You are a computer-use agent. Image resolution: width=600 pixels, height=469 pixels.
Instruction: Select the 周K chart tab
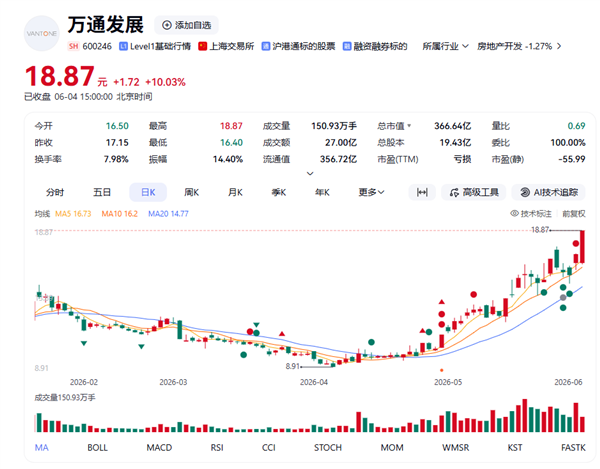pos(191,192)
